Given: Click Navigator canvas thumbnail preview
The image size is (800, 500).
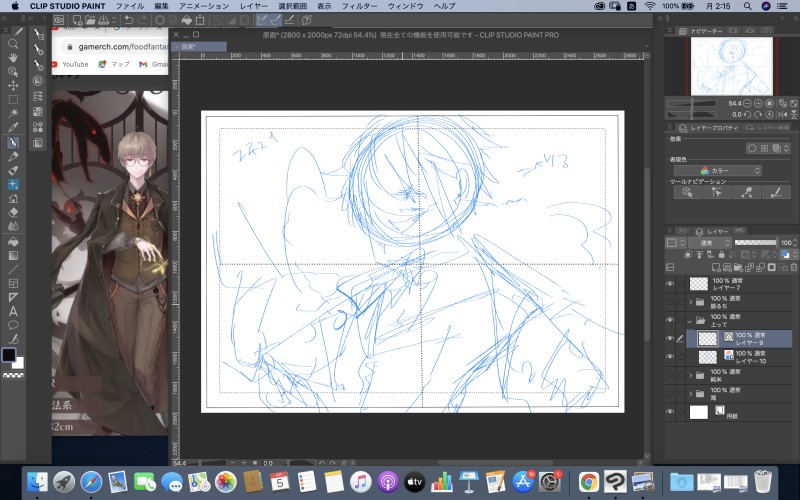Looking at the screenshot, I should pyautogui.click(x=732, y=66).
